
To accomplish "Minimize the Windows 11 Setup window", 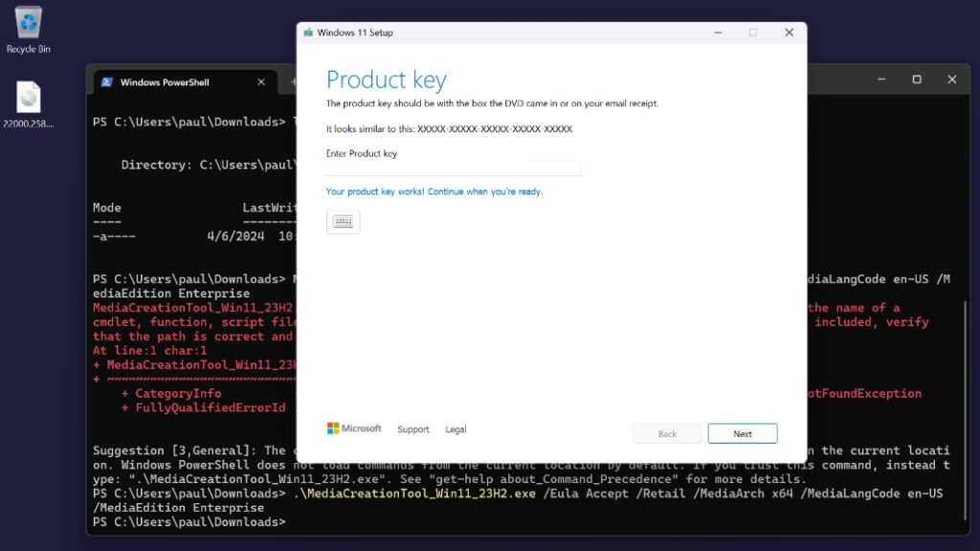I will coord(718,33).
